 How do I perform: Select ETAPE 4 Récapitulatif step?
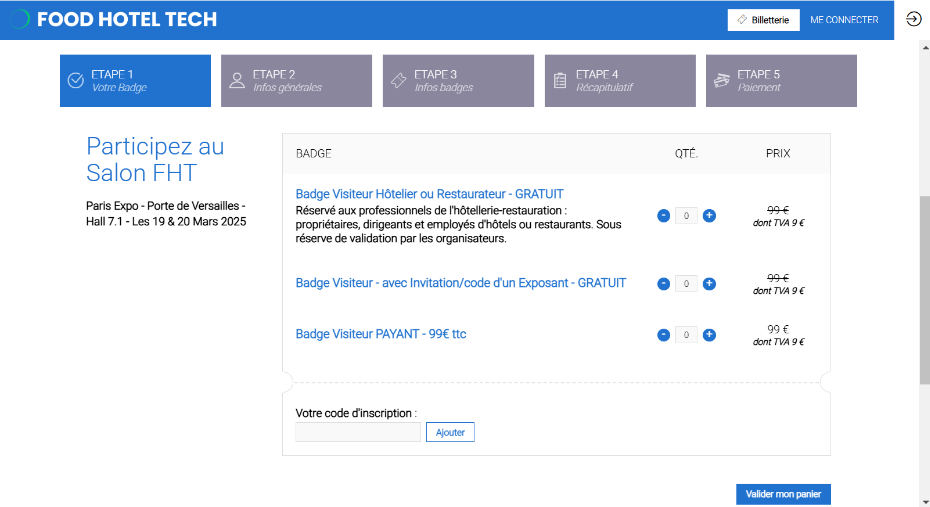(620, 81)
